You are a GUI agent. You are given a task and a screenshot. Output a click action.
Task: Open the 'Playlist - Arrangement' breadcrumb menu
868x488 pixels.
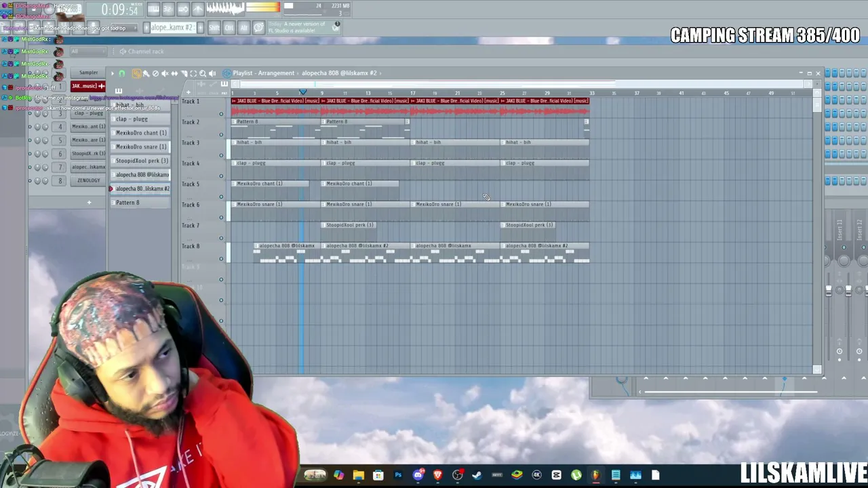pos(263,73)
